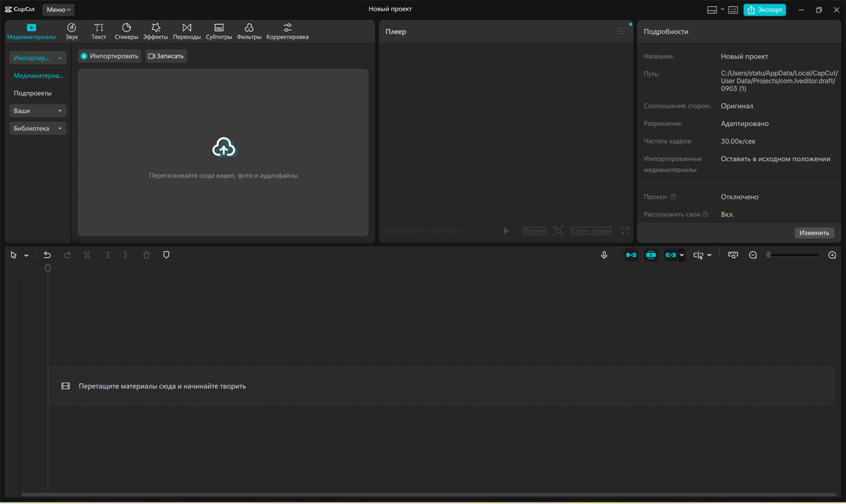Expand the Библиотека section
This screenshot has width=846, height=504.
pyautogui.click(x=38, y=128)
